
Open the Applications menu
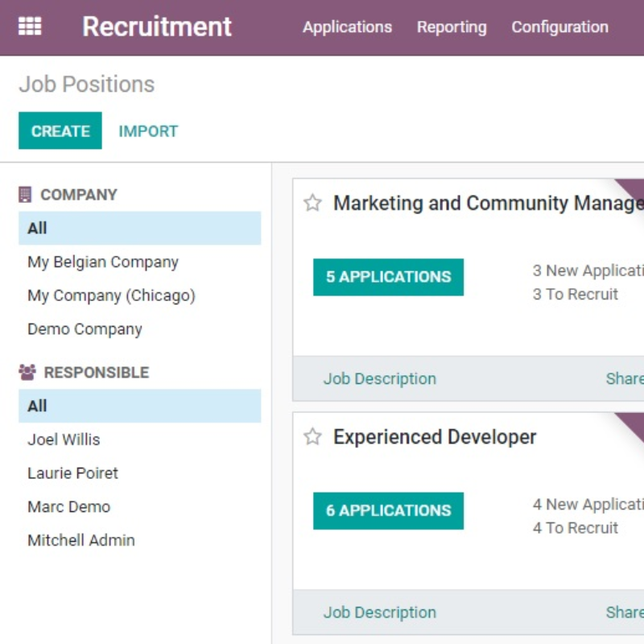[x=347, y=27]
